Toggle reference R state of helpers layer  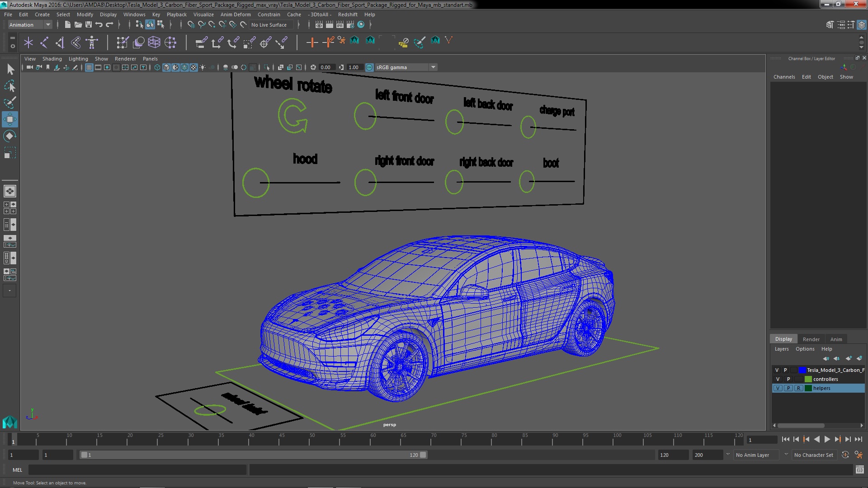(x=799, y=388)
